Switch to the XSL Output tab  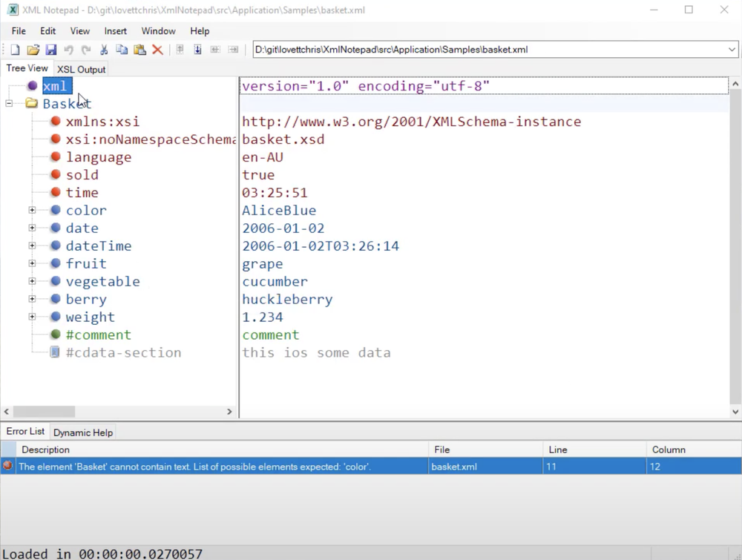(x=81, y=69)
